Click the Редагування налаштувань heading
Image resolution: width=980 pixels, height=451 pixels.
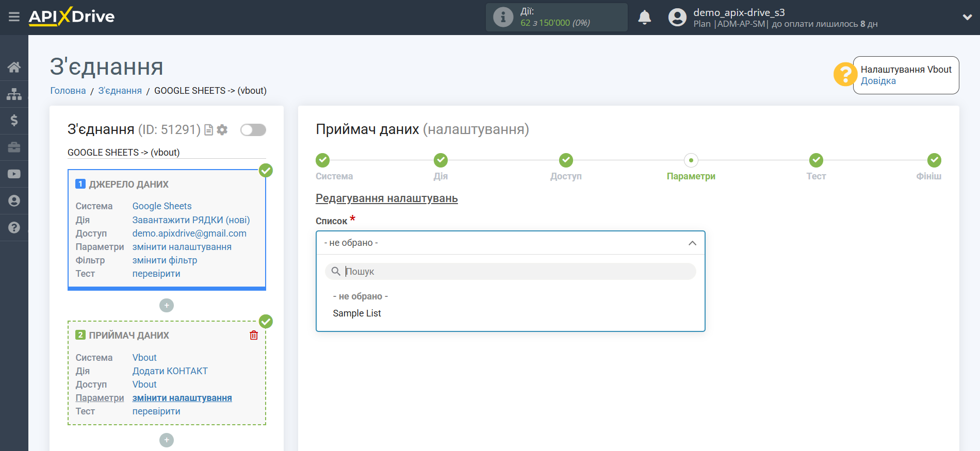pyautogui.click(x=387, y=198)
